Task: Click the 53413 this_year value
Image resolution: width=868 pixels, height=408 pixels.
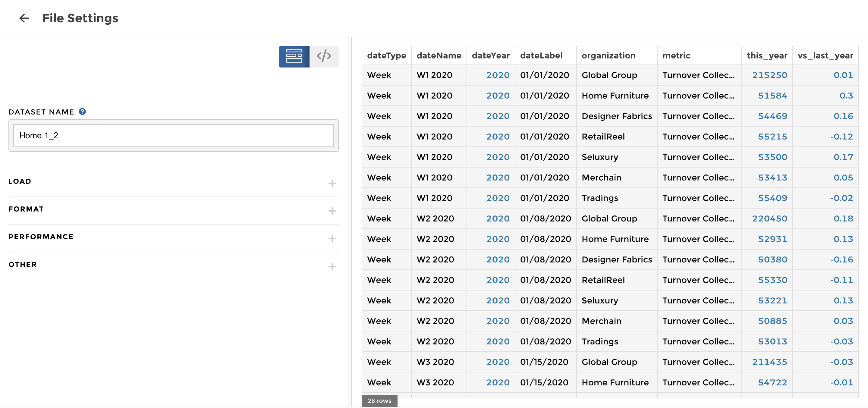Action: (773, 177)
